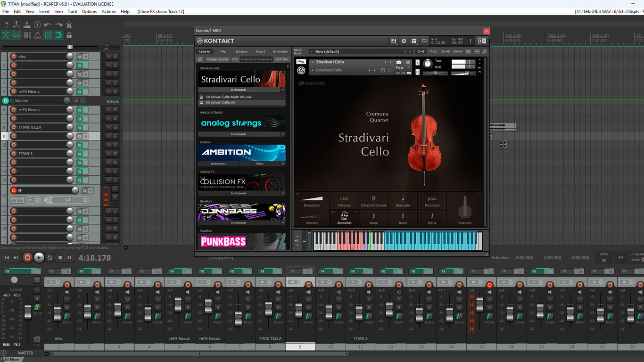Click Manage Libraries button
644x362 pixels.
(217, 59)
